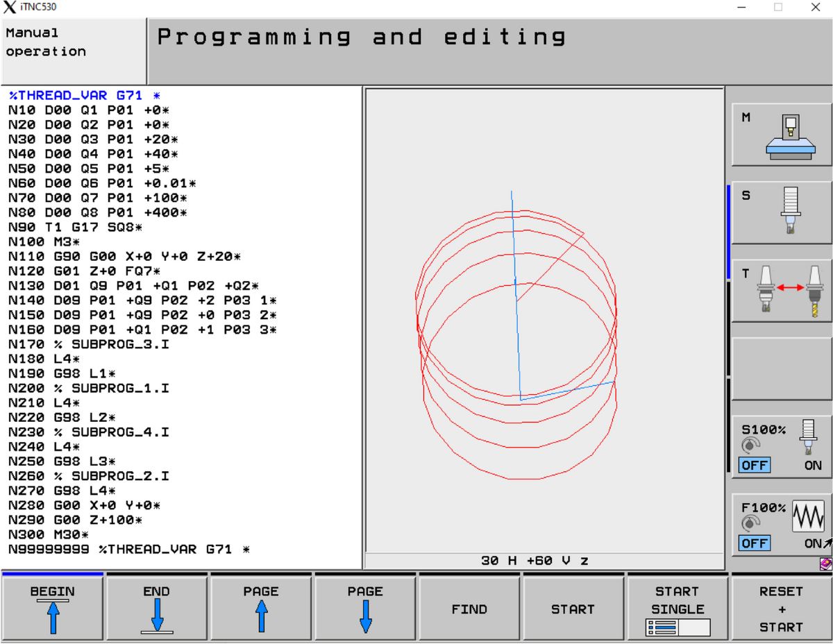Open the S spindle functions panel
Image resolution: width=833 pixels, height=644 pixels.
click(781, 213)
